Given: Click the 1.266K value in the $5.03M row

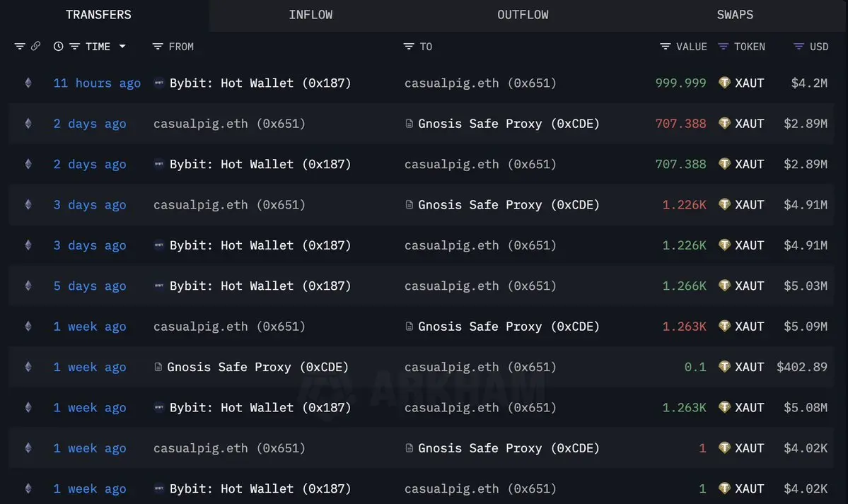Looking at the screenshot, I should (x=684, y=286).
